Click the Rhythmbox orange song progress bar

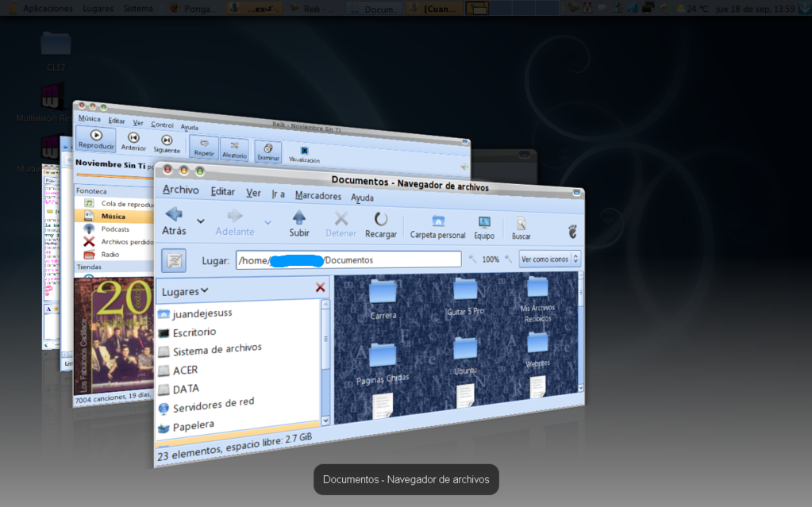115,176
